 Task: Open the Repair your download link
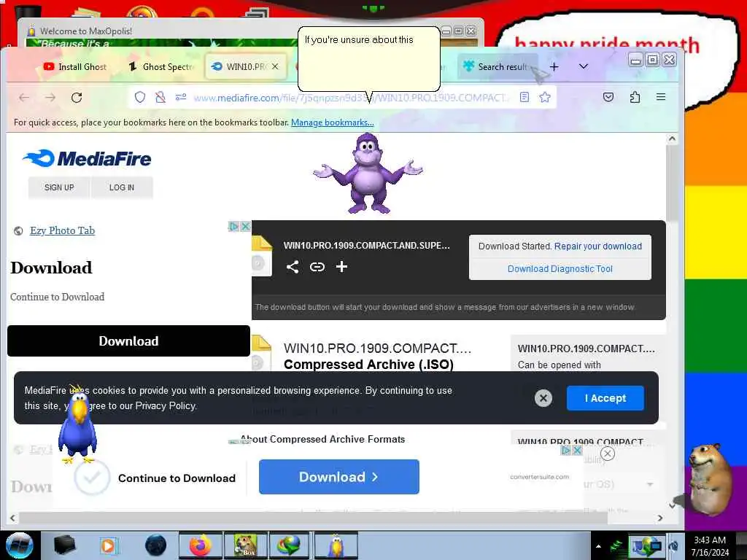point(598,246)
